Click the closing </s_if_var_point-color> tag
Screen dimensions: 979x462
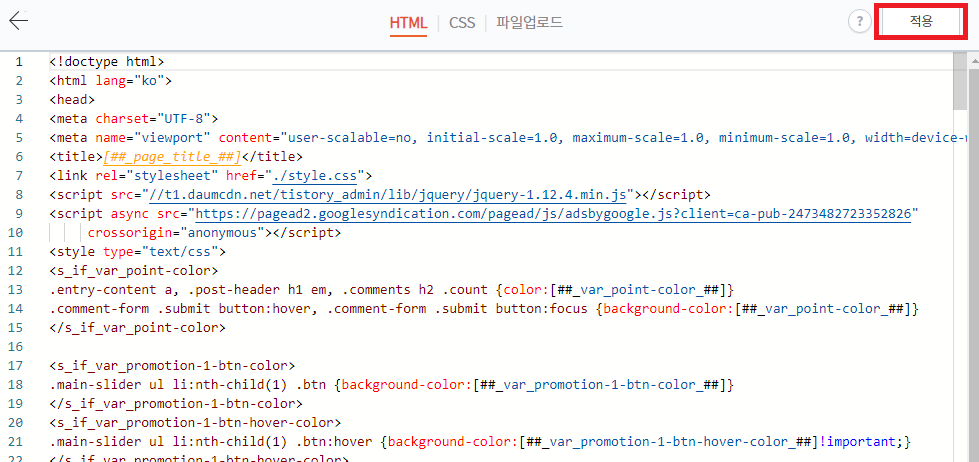pyautogui.click(x=137, y=328)
